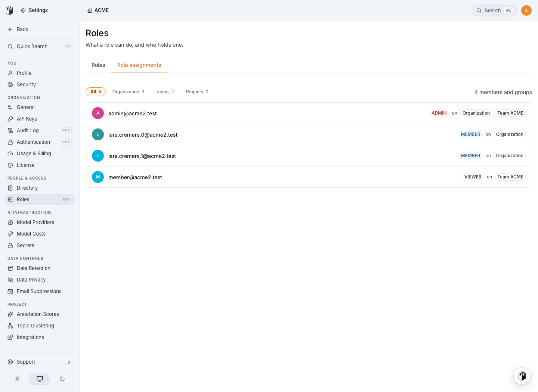Screen dimensions: 538x392
Task: Click the Roles shield icon in sidebar
Action: (10, 200)
